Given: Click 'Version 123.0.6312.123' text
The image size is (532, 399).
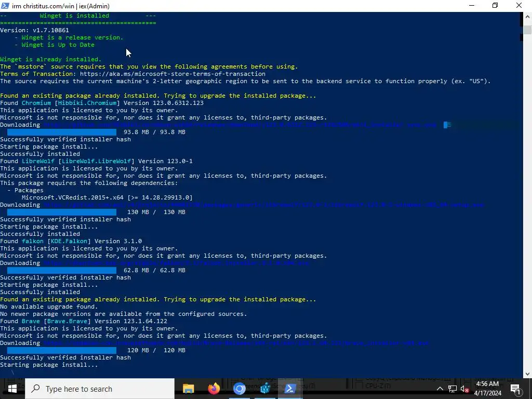Looking at the screenshot, I should pos(164,103).
